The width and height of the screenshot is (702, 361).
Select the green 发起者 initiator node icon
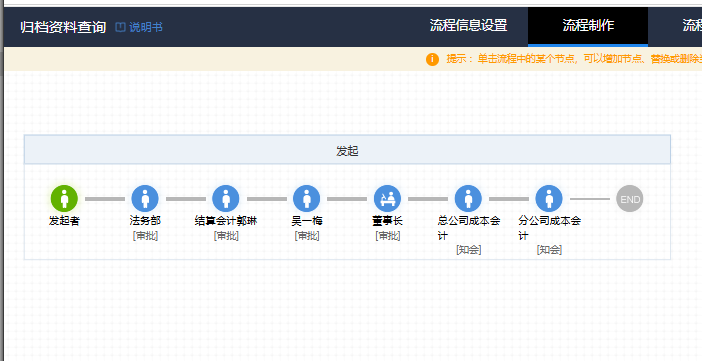(x=64, y=198)
